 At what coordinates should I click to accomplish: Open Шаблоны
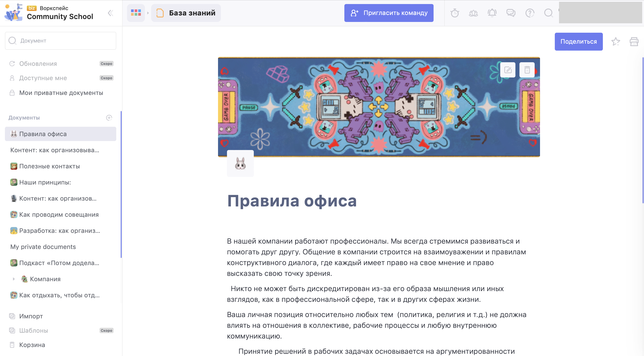click(61, 330)
